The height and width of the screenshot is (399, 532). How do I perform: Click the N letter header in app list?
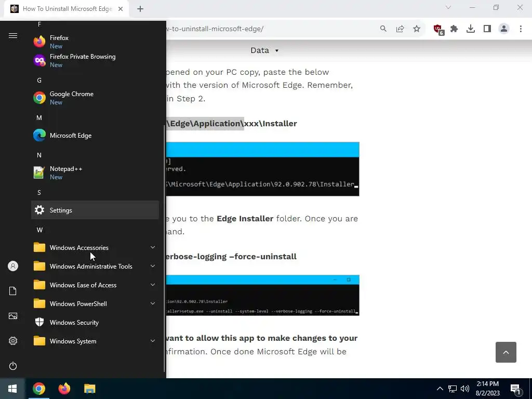(x=39, y=155)
